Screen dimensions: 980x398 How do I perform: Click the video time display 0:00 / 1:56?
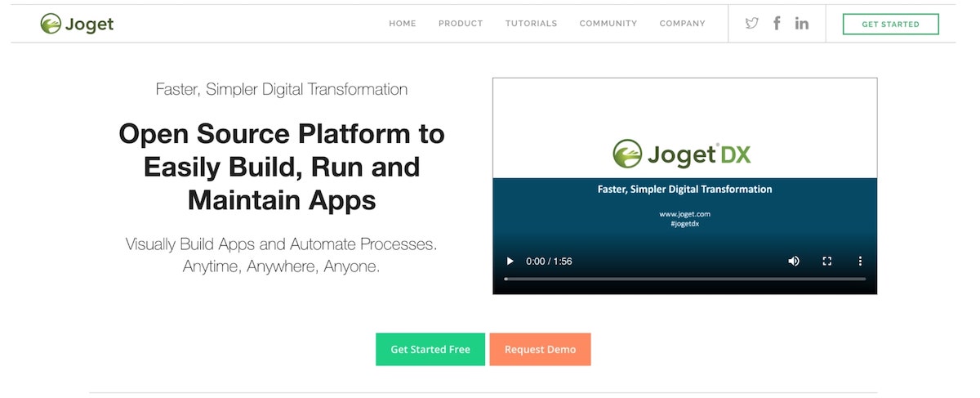coord(549,262)
